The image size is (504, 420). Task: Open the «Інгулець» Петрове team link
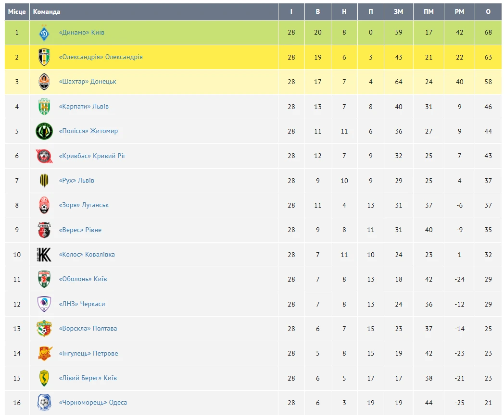click(88, 353)
